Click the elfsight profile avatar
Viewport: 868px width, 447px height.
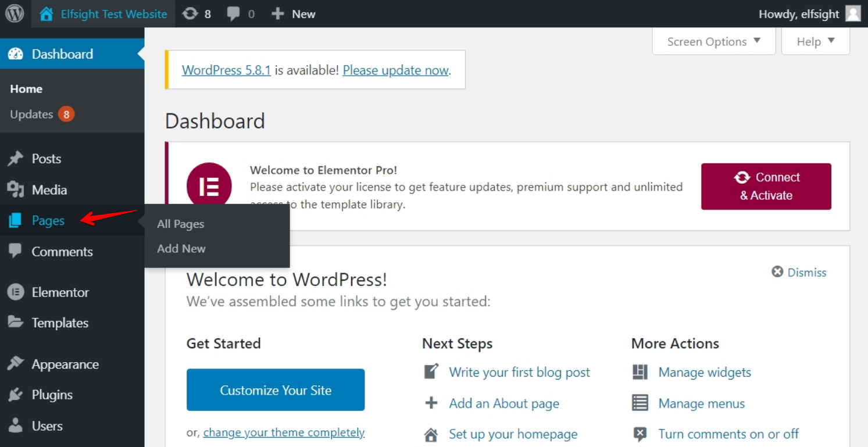(x=852, y=13)
